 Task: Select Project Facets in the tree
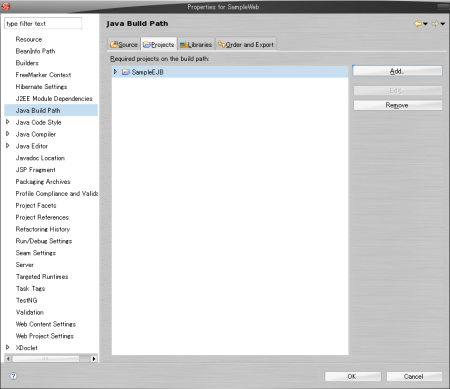tap(36, 205)
